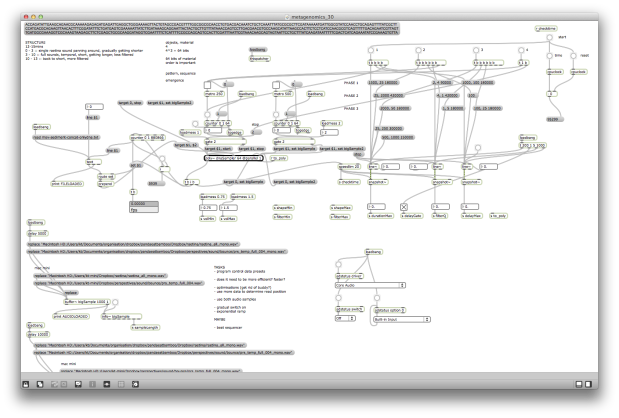Toggle the X box above s delayGate
619x418 pixels.
point(403,207)
